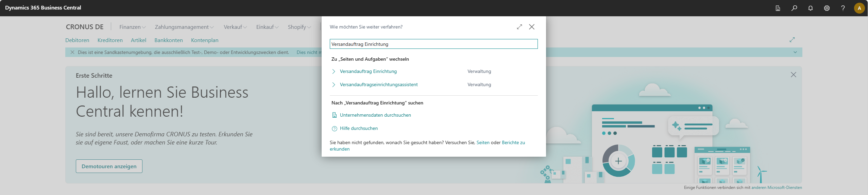Expand the Shopify menu
Screen dimensions: 868x195
click(x=299, y=27)
